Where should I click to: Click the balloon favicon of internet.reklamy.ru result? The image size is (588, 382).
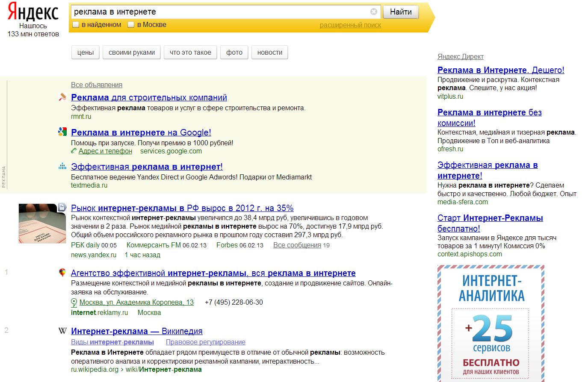point(62,273)
